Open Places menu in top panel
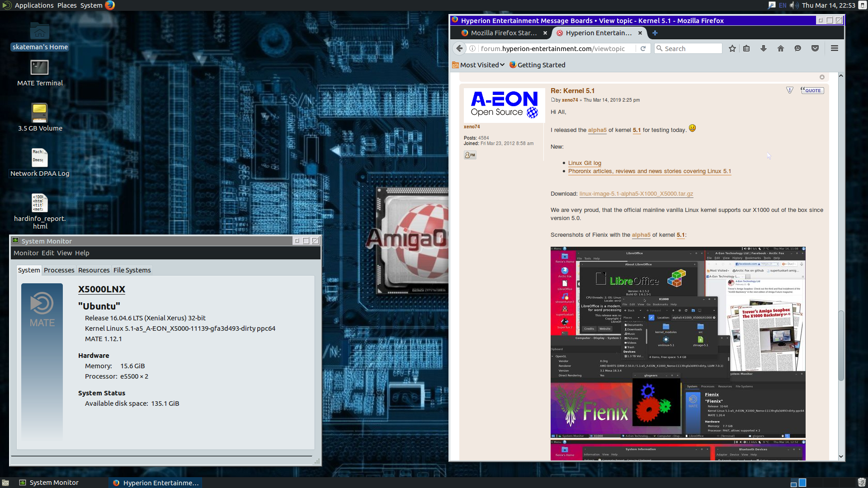Screen dimensions: 868x488 67,5
